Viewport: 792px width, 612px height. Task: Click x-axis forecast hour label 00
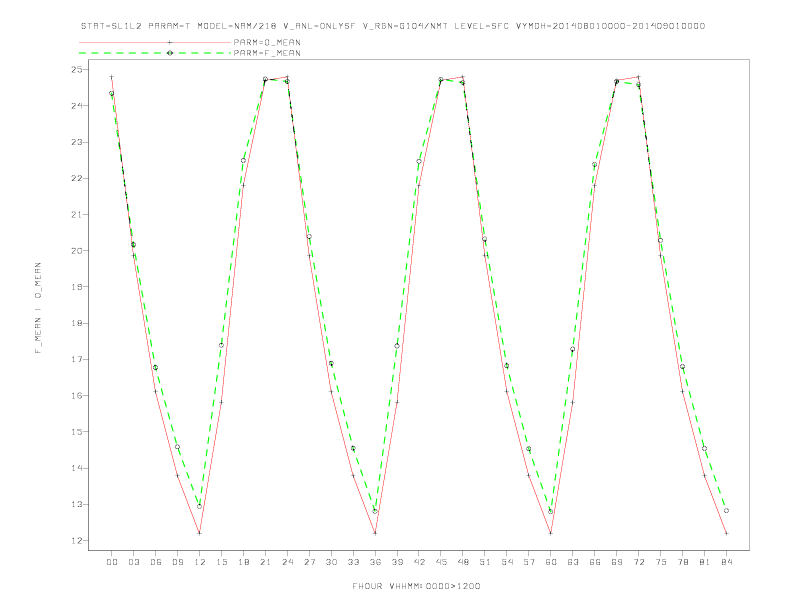click(x=112, y=562)
